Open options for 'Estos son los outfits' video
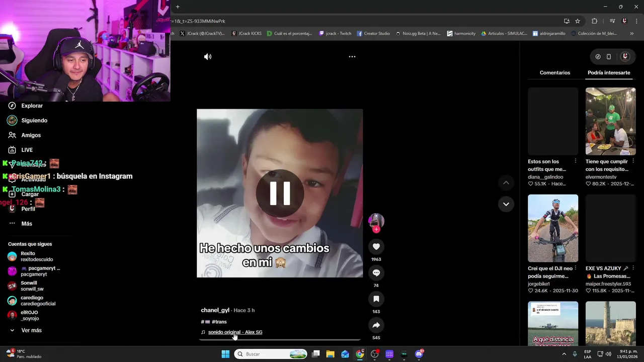 coord(575,161)
